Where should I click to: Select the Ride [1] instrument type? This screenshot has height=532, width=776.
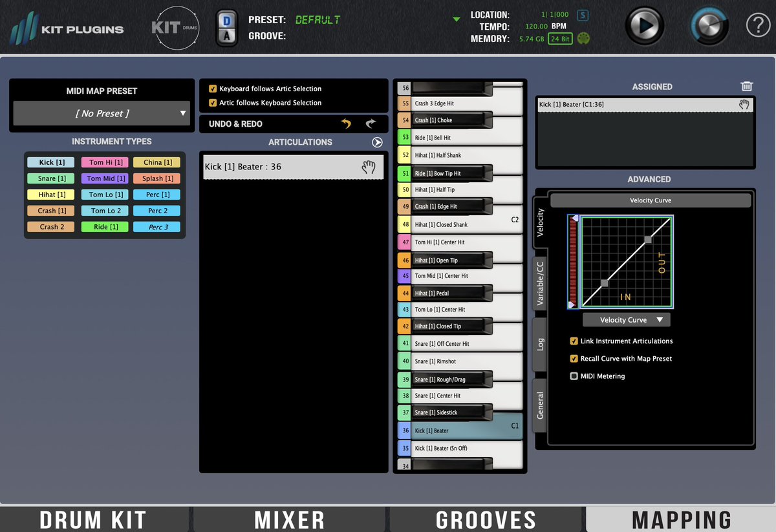pyautogui.click(x=104, y=227)
